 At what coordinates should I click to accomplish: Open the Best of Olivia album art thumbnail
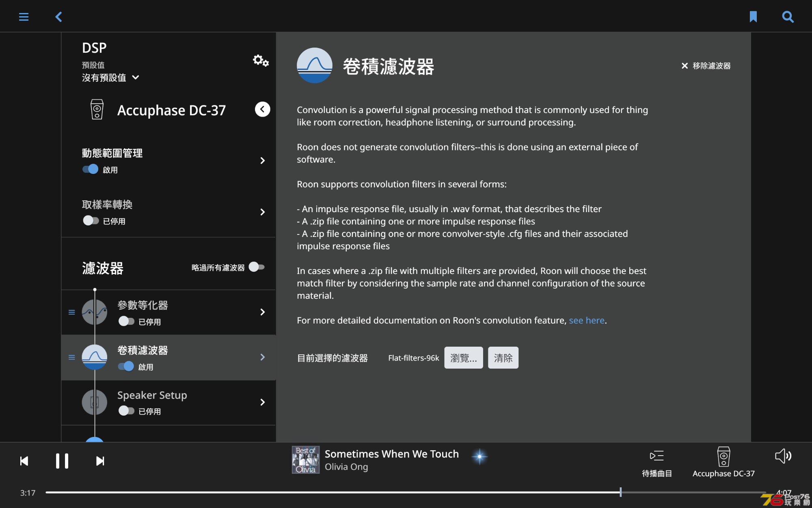(305, 460)
